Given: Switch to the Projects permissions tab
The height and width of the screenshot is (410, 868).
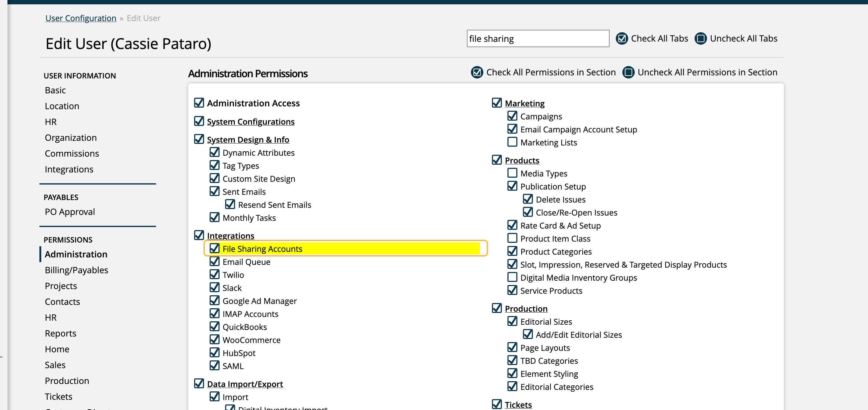Looking at the screenshot, I should point(61,286).
